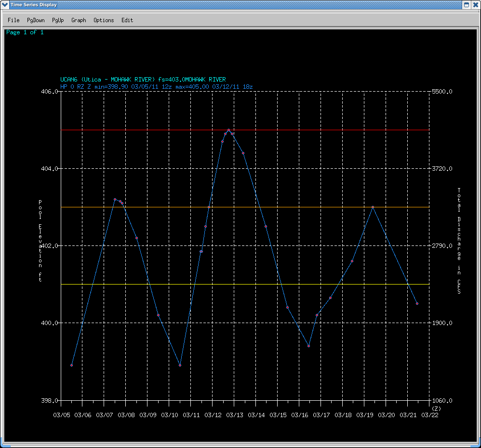The width and height of the screenshot is (481, 448).
Task: Select the data point near 03/09 at 400.2
Action: pyautogui.click(x=158, y=315)
